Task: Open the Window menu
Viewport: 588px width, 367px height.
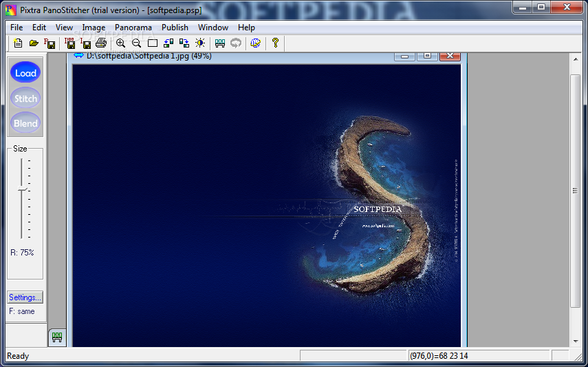Action: (213, 28)
